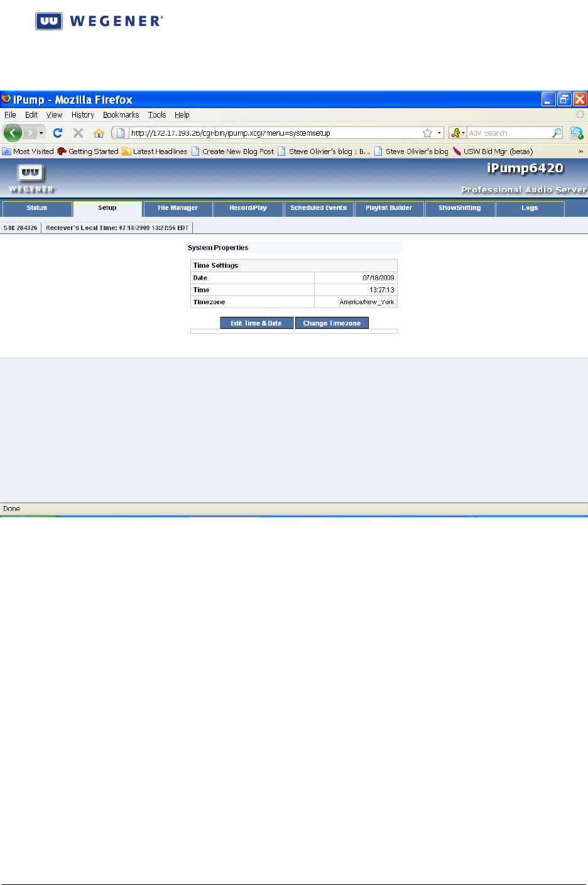The image size is (588, 885).
Task: Open the Logs tab
Action: click(x=530, y=208)
